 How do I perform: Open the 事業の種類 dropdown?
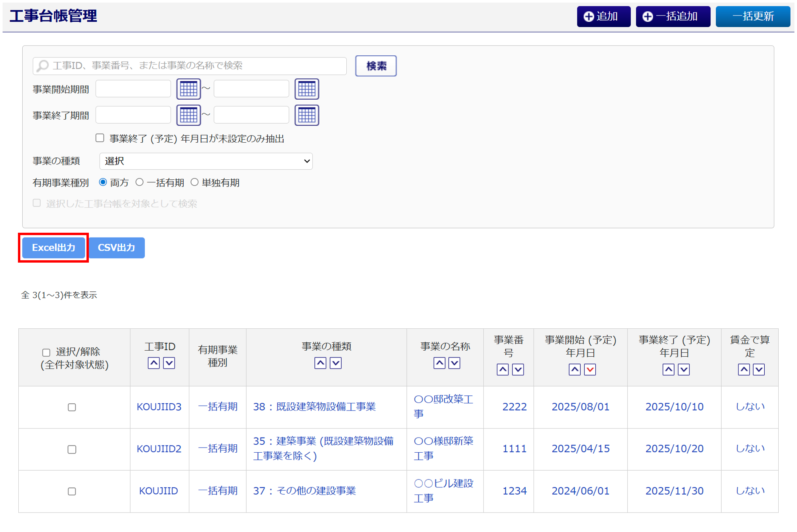206,161
